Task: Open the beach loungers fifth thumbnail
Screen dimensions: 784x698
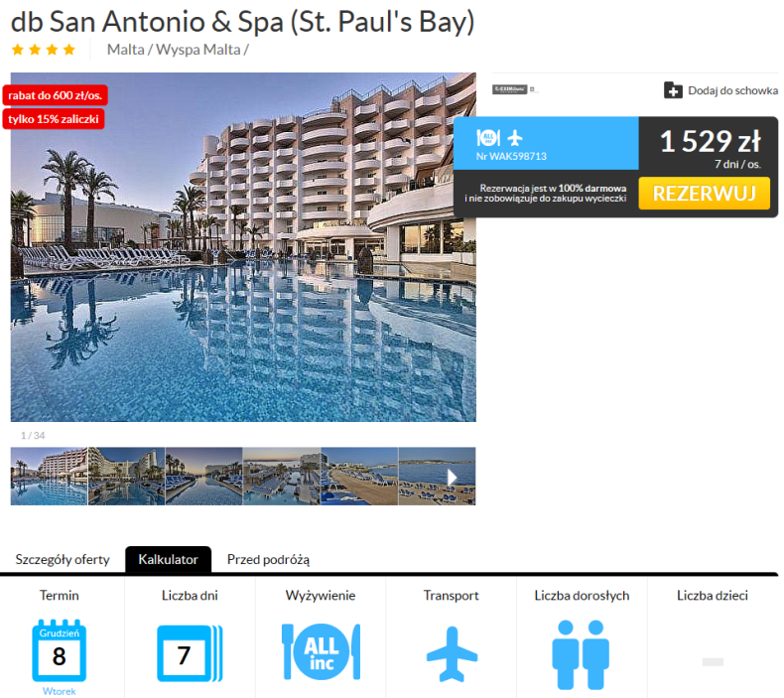Action: click(359, 477)
